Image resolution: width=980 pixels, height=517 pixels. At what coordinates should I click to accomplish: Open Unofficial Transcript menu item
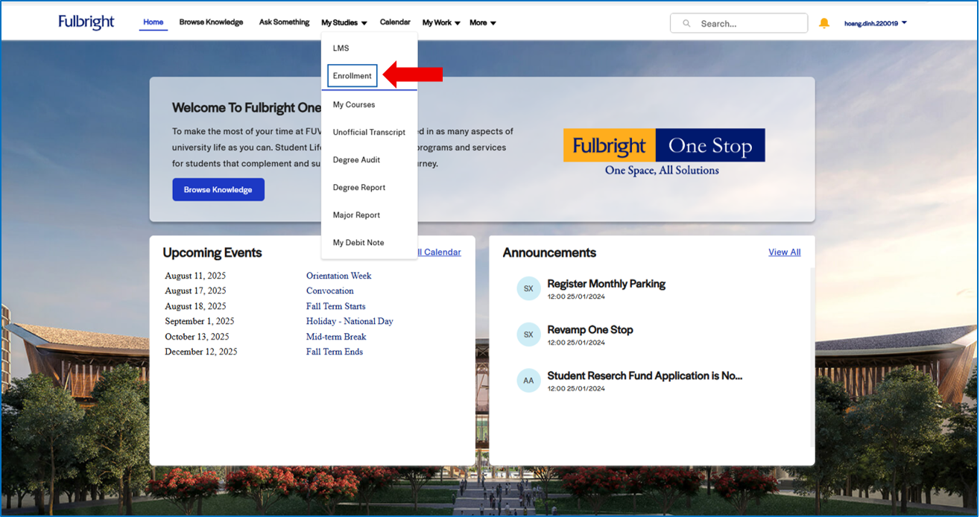click(x=369, y=133)
